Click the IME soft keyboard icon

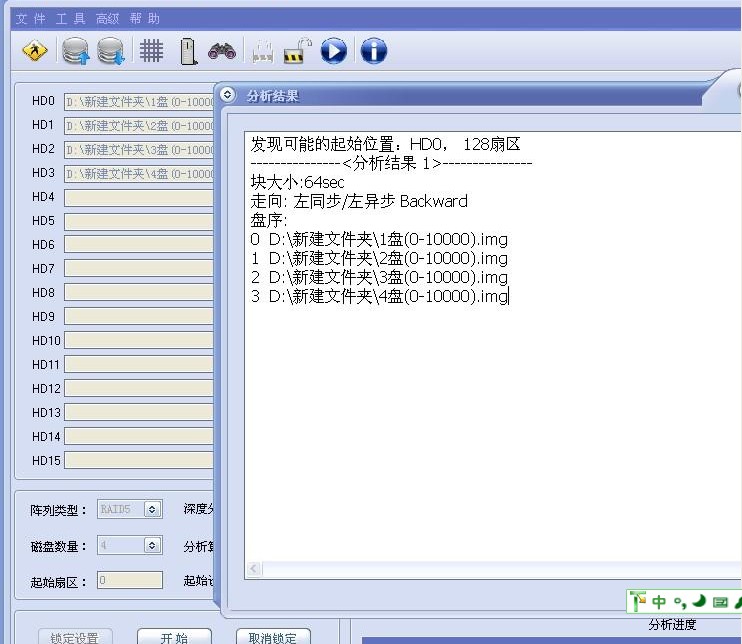(x=720, y=602)
